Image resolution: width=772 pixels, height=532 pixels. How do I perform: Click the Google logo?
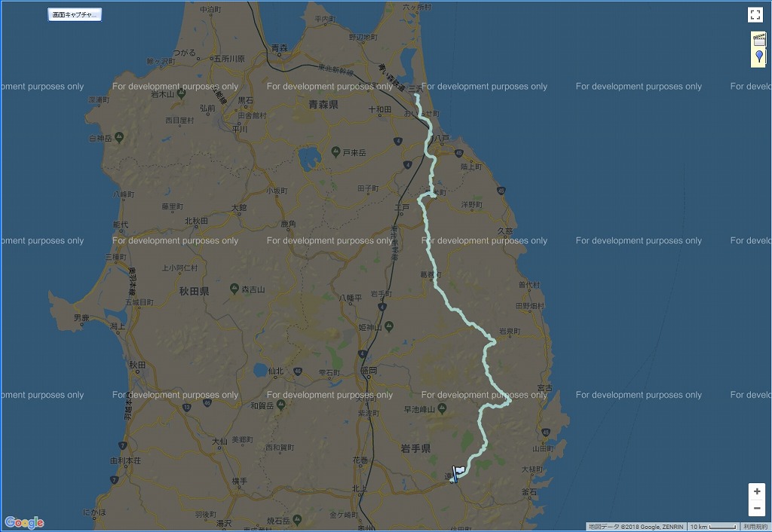tap(24, 523)
